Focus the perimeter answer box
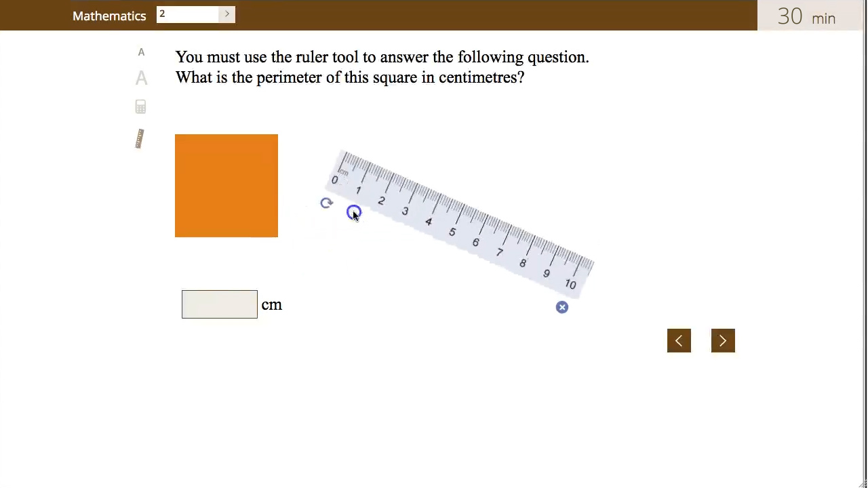 coord(220,304)
